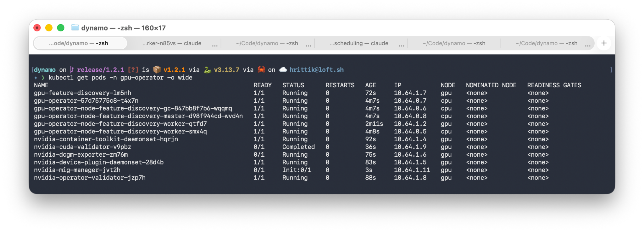Click the Init:0/1 status text

pyautogui.click(x=297, y=170)
